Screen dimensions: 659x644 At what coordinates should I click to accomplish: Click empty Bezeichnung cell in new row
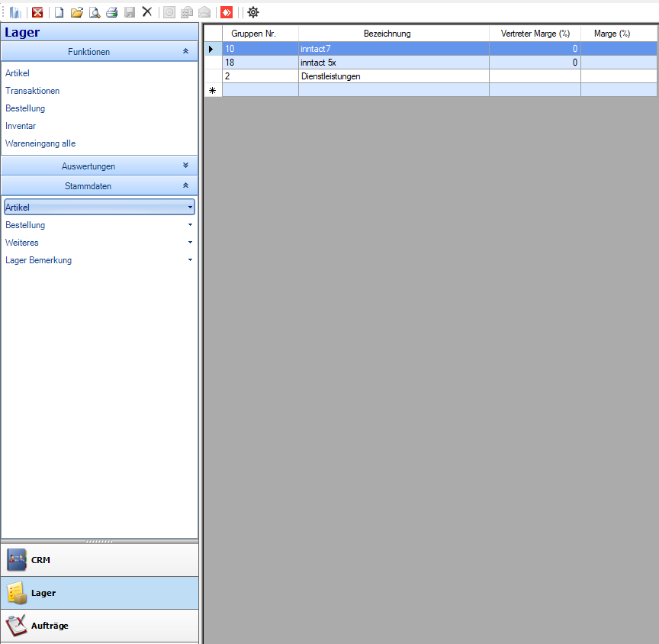point(394,90)
